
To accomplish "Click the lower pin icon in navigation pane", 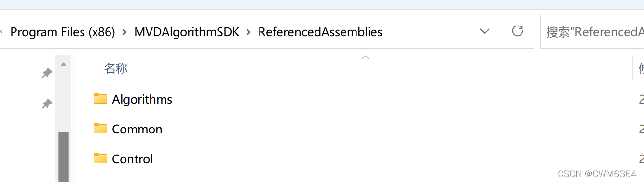I will coord(47,104).
